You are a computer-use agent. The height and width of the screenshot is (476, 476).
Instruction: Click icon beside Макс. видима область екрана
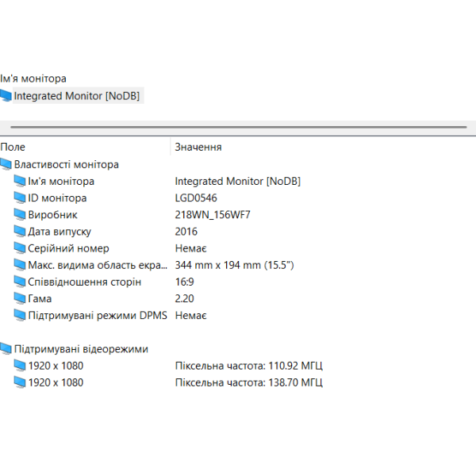[x=20, y=265]
